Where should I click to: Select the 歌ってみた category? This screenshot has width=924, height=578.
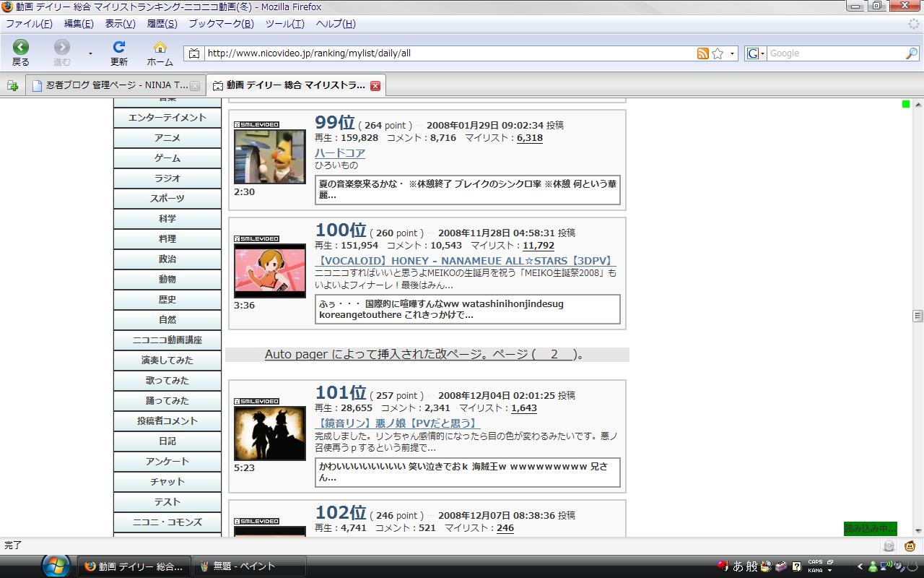click(x=167, y=381)
